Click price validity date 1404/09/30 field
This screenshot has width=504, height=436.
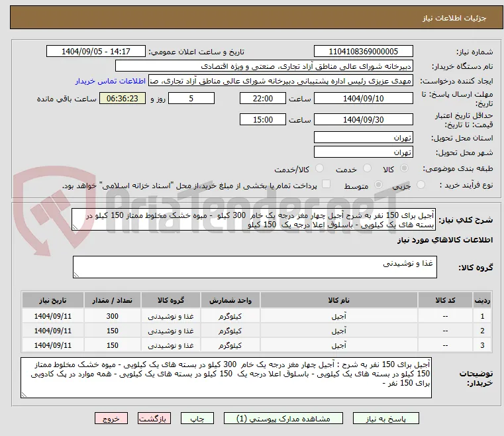[x=363, y=120]
